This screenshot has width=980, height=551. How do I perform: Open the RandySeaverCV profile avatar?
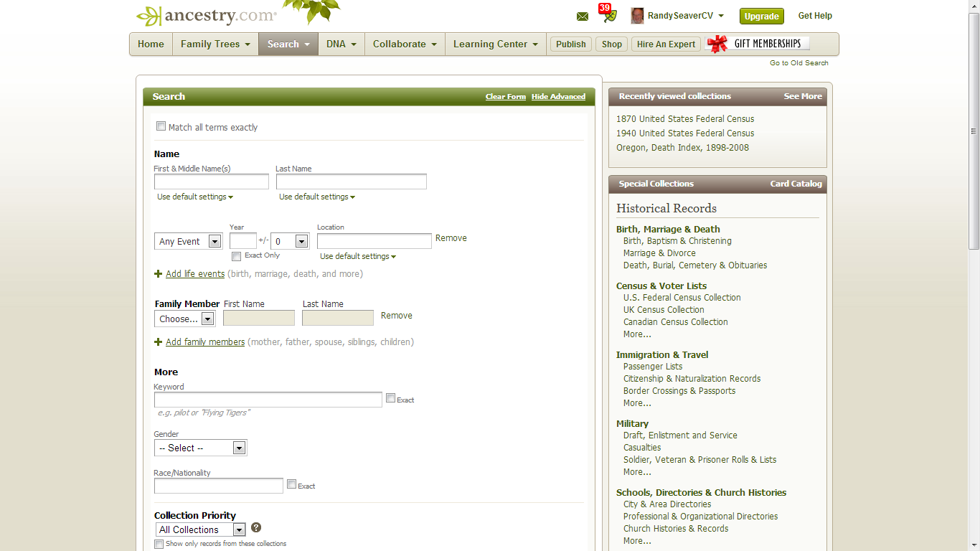click(637, 16)
